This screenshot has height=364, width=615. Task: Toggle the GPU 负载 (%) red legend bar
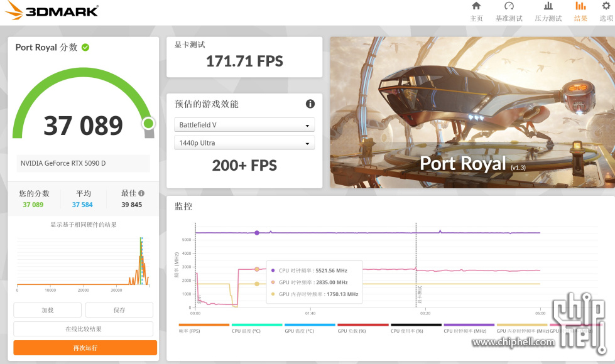[363, 325]
